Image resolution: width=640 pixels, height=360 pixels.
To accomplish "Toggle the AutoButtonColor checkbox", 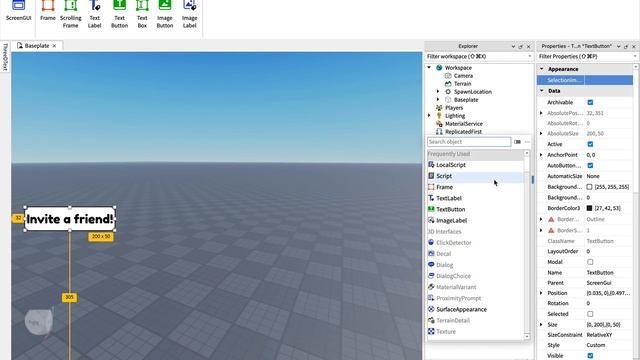I will tap(590, 165).
